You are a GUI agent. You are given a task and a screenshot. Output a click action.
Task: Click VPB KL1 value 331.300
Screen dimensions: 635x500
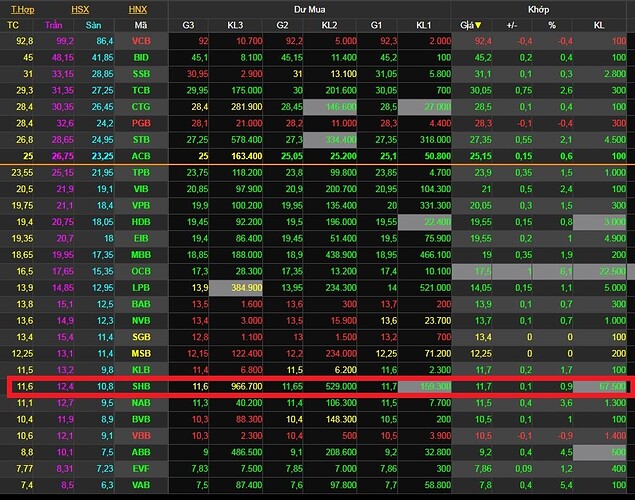click(435, 205)
